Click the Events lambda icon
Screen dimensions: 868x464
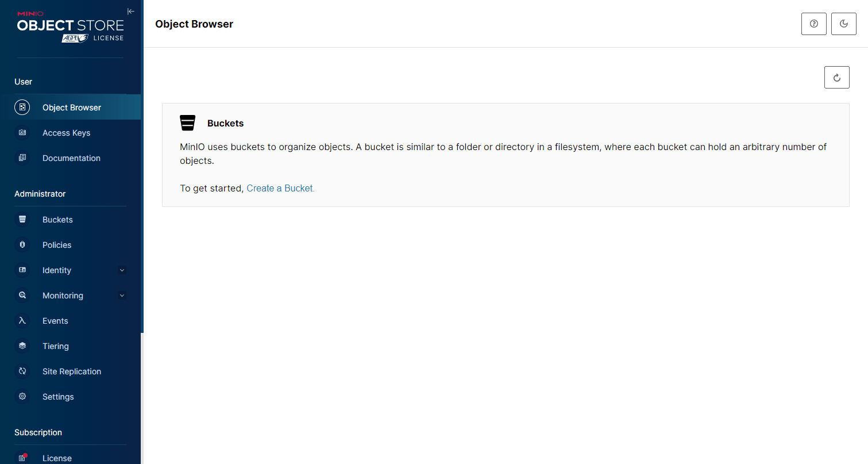(22, 321)
